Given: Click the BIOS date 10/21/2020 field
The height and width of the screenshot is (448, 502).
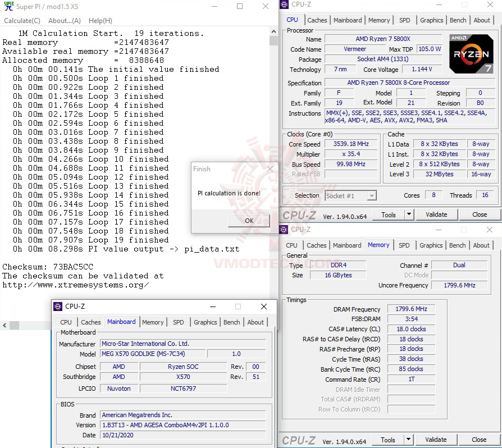Looking at the screenshot, I should tap(183, 435).
